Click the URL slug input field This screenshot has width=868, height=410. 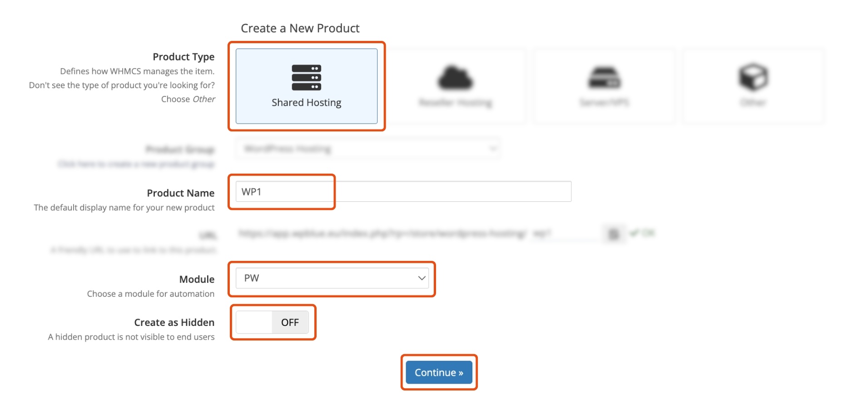click(563, 234)
